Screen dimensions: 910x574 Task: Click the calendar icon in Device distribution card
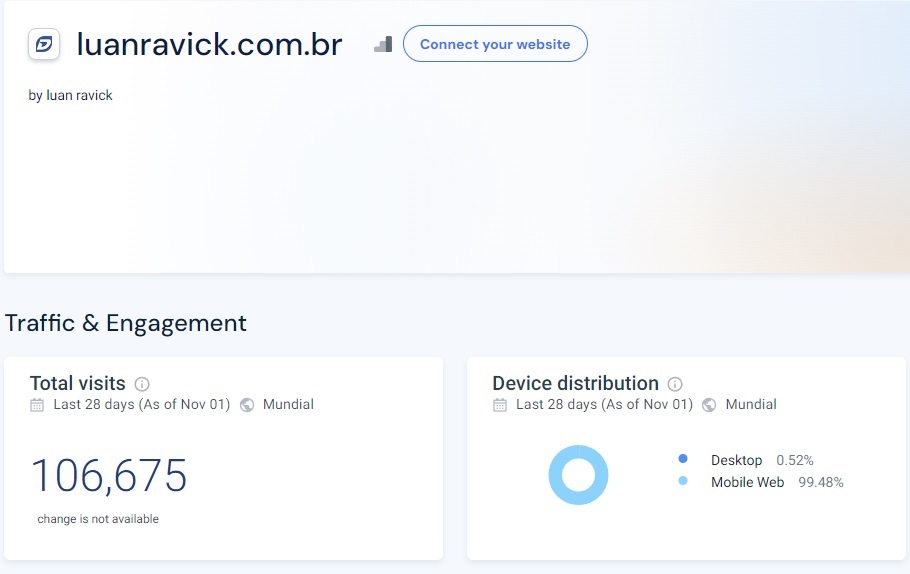pyautogui.click(x=500, y=405)
